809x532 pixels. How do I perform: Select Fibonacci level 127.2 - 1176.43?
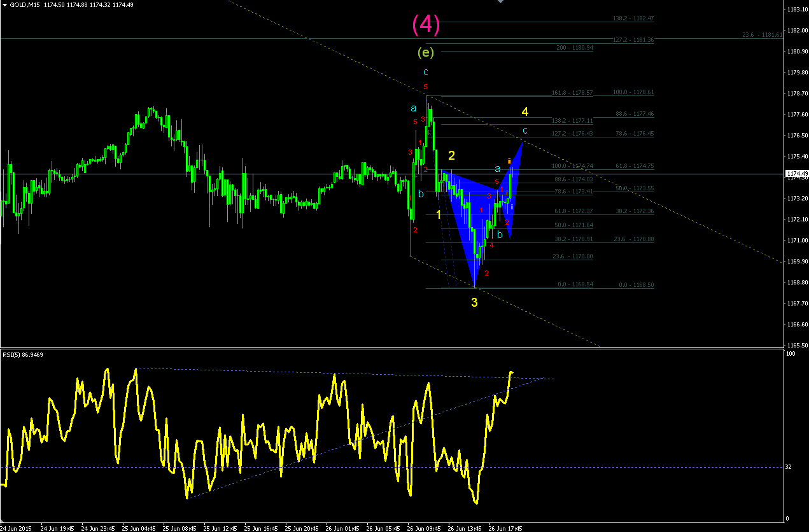572,134
